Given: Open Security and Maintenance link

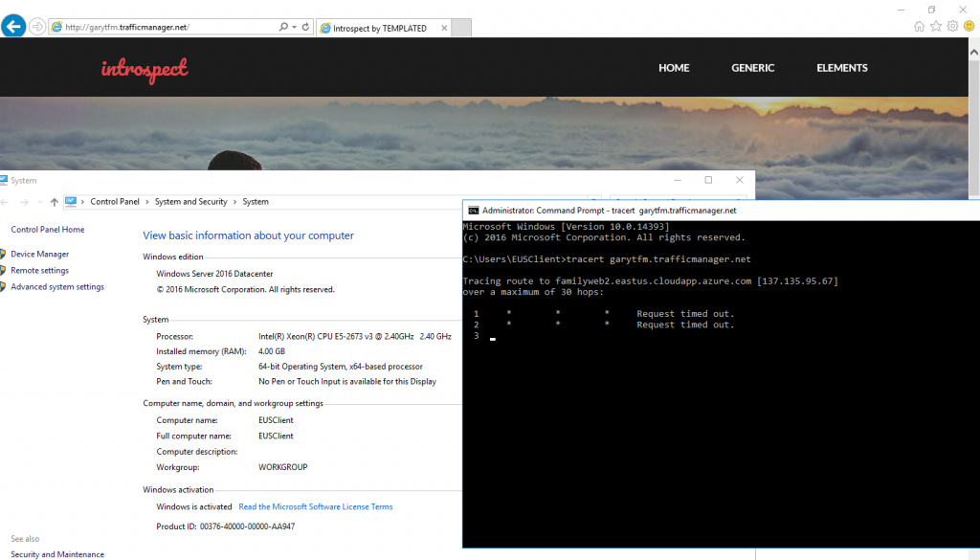Looking at the screenshot, I should coord(57,553).
